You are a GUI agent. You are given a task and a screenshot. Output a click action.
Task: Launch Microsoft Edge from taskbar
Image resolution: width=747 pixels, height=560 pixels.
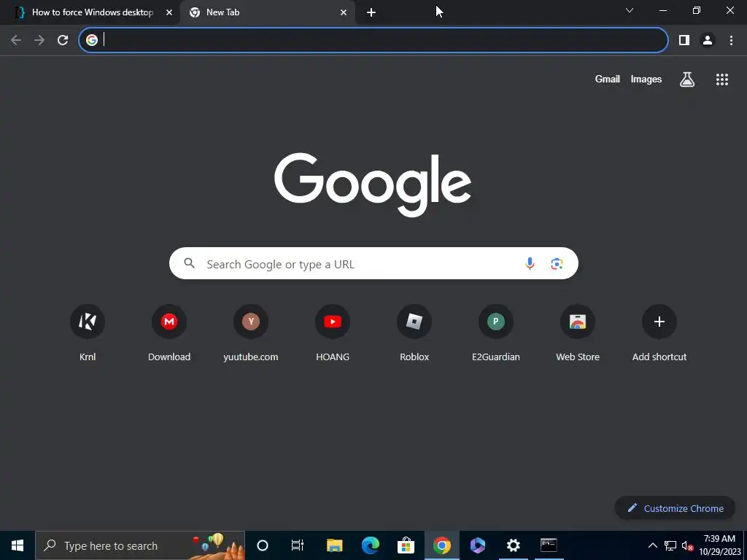click(370, 545)
